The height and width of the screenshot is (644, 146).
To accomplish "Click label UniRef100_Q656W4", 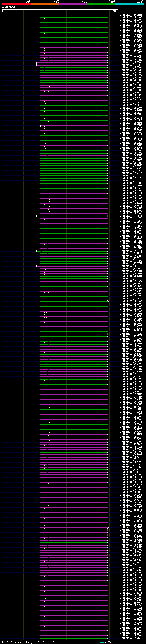I will pyautogui.click(x=131, y=314).
